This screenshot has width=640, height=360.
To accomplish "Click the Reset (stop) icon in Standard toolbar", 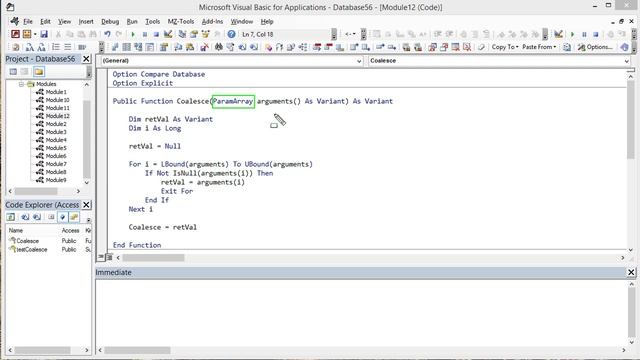I will tap(156, 34).
